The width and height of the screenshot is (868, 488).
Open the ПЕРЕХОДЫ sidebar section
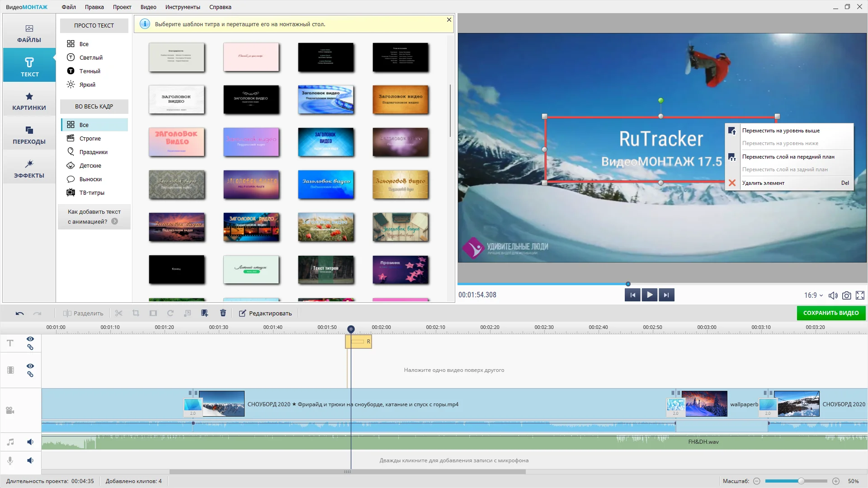[x=29, y=135]
